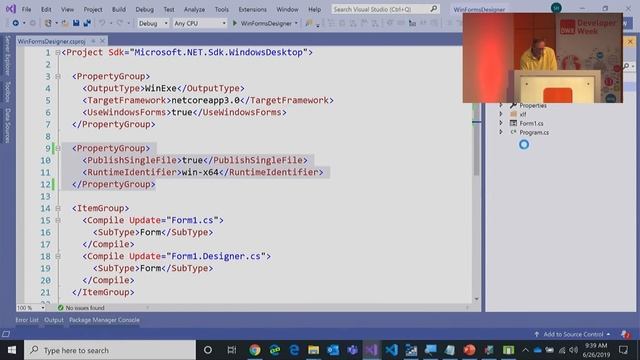This screenshot has width=640, height=360.
Task: Click the Cortana circle icon on the taskbar
Action: (x=208, y=350)
